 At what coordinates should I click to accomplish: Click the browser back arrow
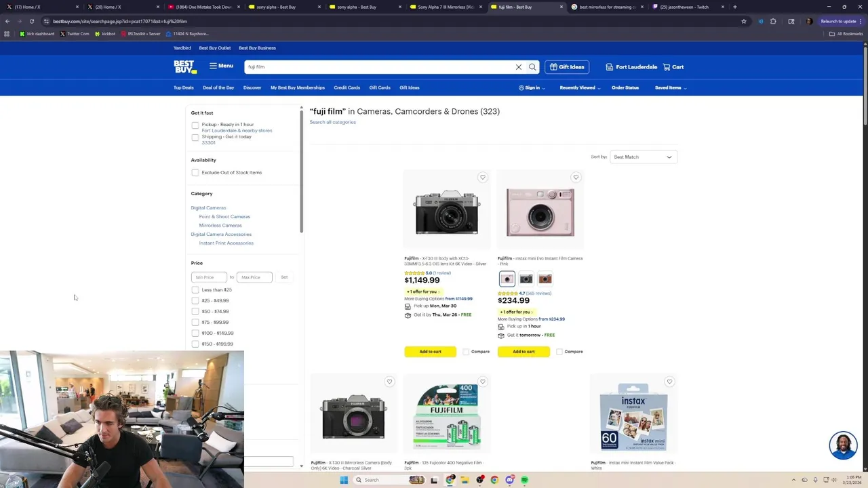point(7,21)
